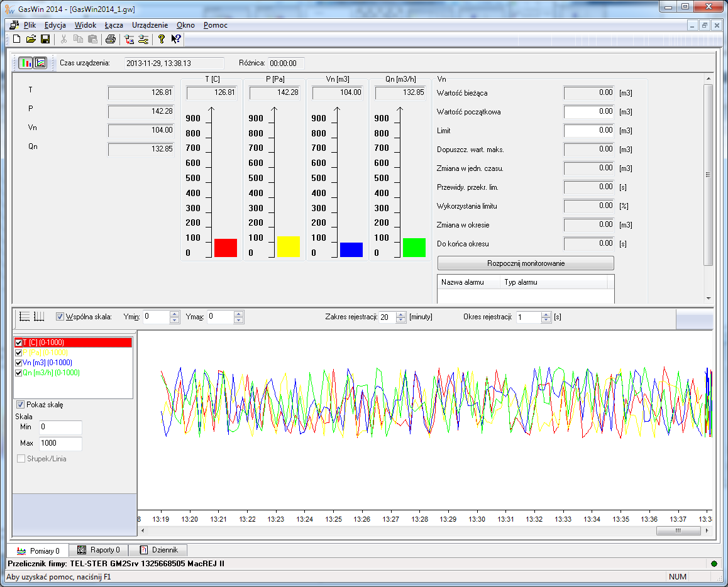
Task: Increase Okres rejestracji with up arrow
Action: tap(546, 314)
